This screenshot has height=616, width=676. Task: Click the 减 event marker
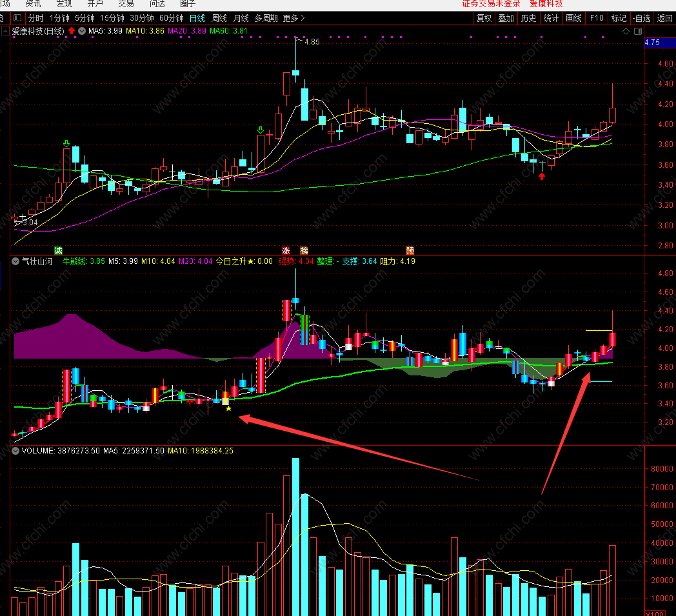point(58,250)
